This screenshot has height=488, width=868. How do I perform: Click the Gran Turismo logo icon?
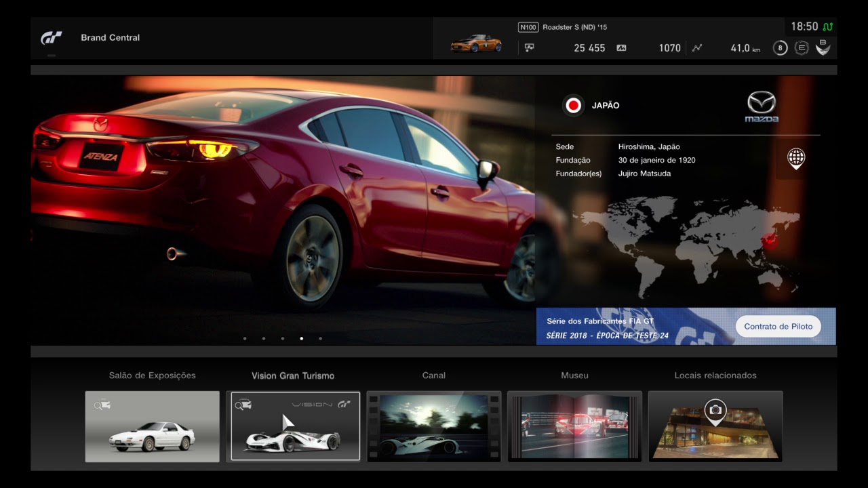point(52,38)
